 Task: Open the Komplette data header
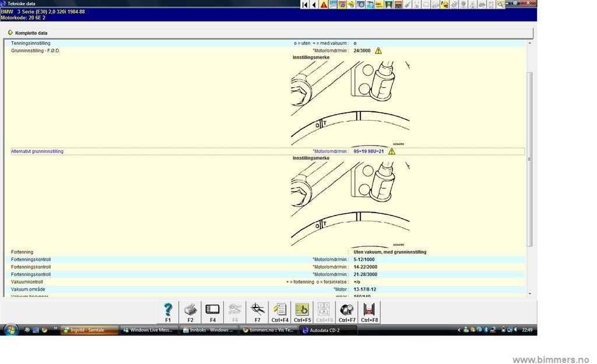click(x=268, y=33)
